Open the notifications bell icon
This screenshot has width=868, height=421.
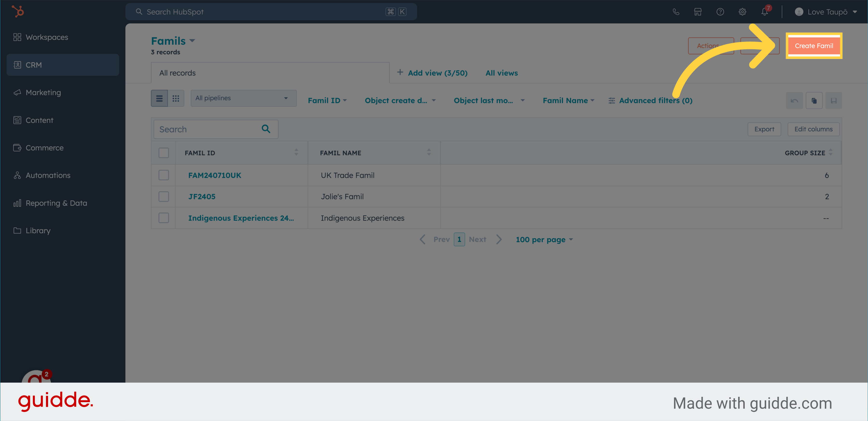pos(764,12)
